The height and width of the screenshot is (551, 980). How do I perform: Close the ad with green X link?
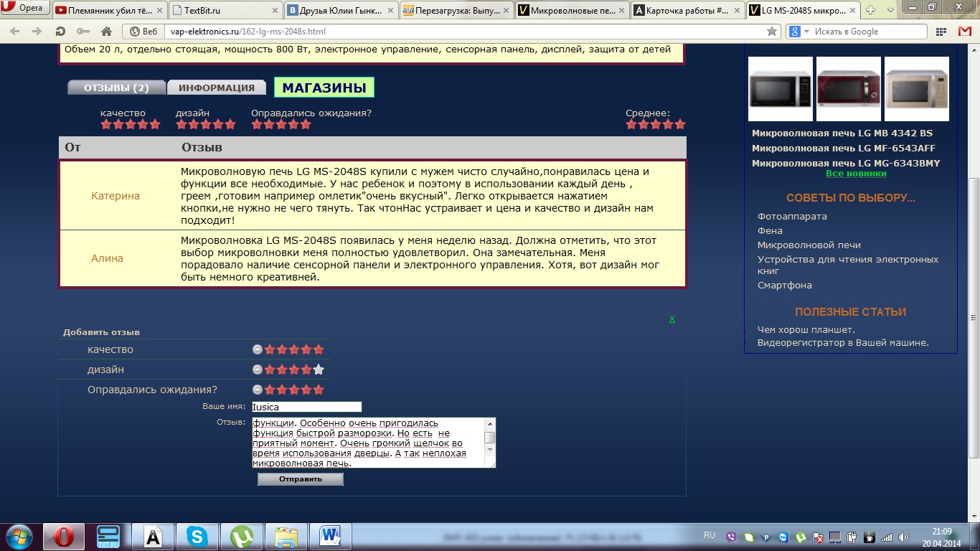672,319
